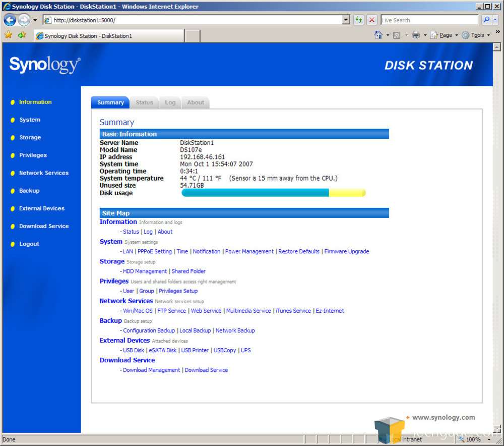Switch to the Log tab
The height and width of the screenshot is (446, 504).
pyautogui.click(x=170, y=102)
